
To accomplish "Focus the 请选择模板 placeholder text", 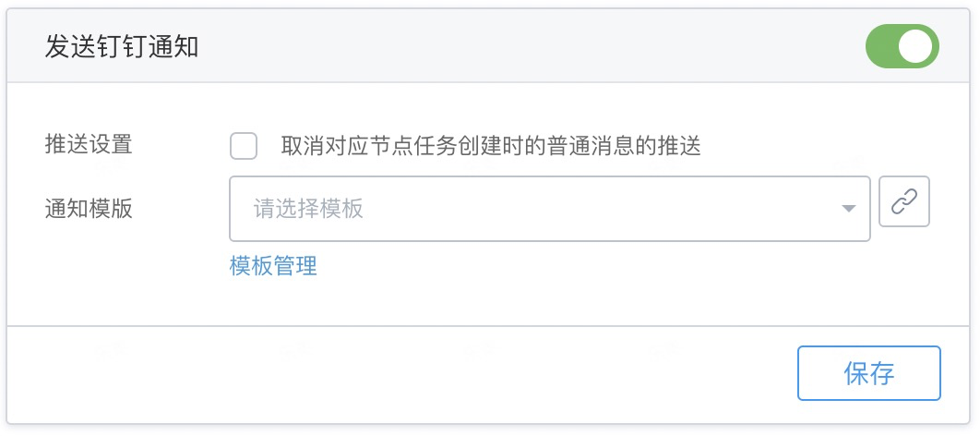I will point(309,209).
